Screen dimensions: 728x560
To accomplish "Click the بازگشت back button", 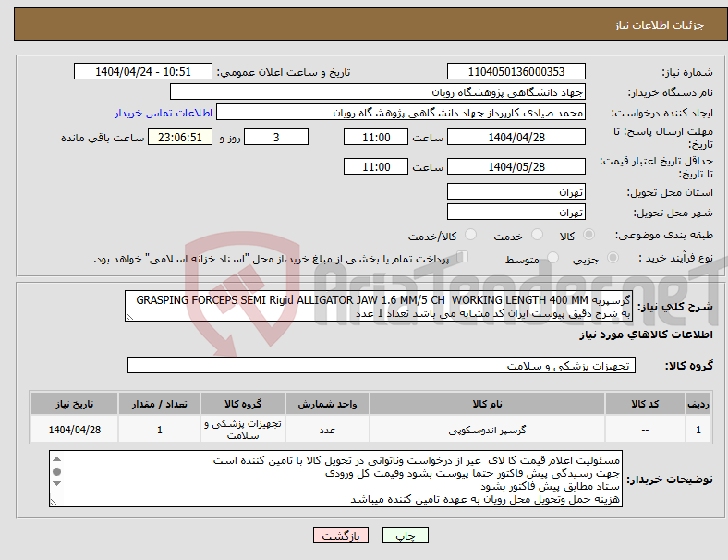I will click(x=341, y=535).
